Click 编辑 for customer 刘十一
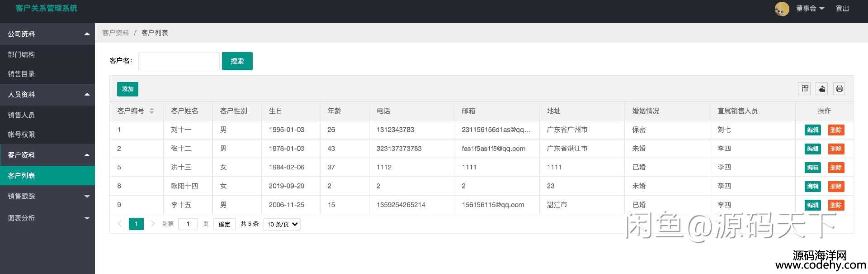 [812, 130]
